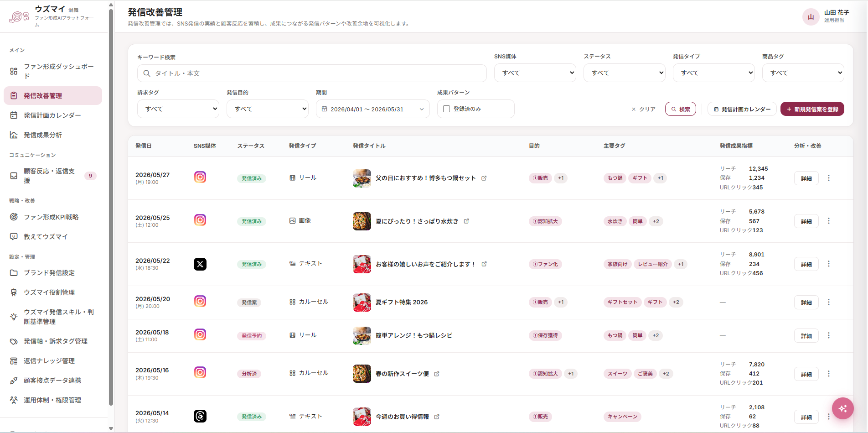Click 新規発信案を登録 button
The image size is (868, 433).
[812, 109]
